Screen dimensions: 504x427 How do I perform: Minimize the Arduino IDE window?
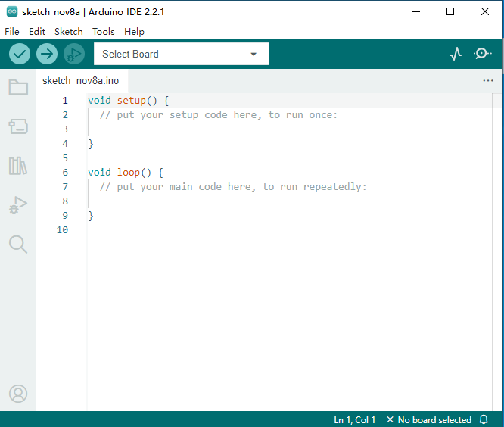416,11
